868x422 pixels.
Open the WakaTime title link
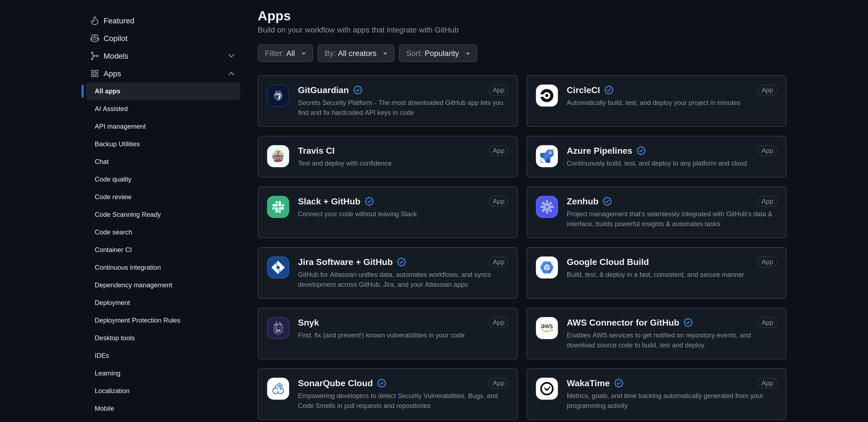(588, 383)
